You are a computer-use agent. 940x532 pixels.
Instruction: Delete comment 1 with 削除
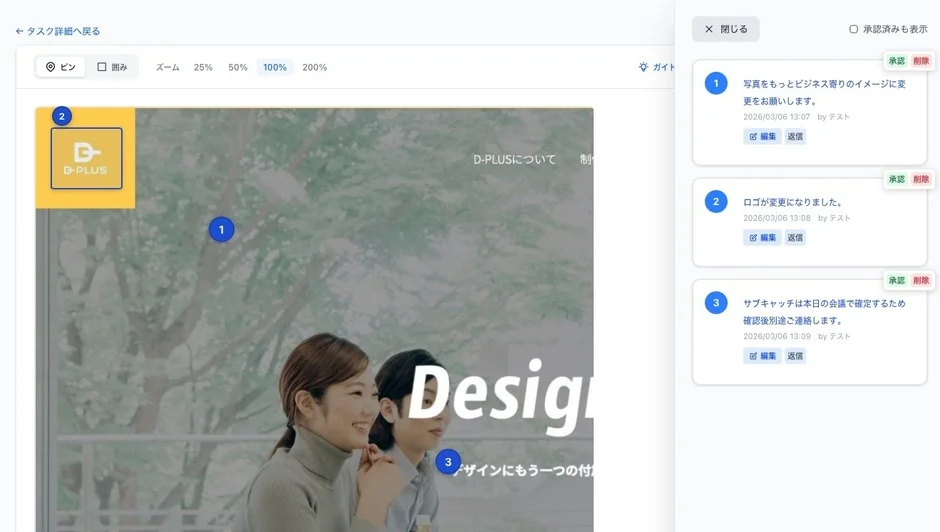click(x=921, y=61)
